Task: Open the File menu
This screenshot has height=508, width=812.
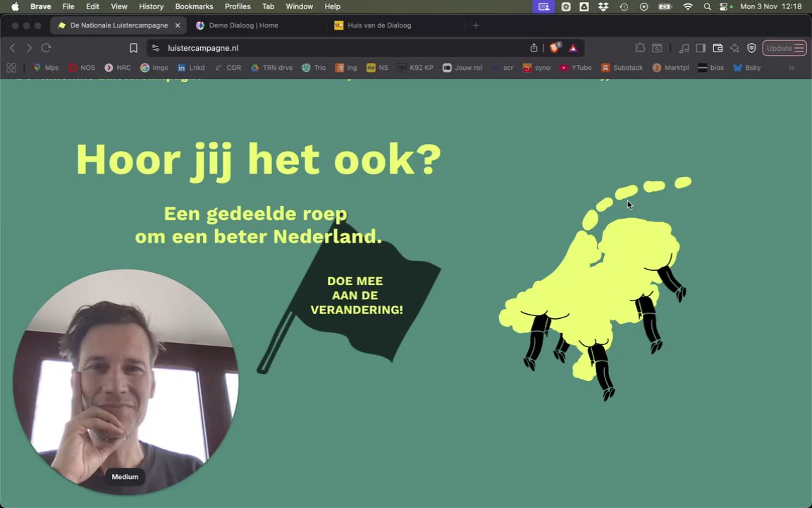Action: (x=68, y=7)
